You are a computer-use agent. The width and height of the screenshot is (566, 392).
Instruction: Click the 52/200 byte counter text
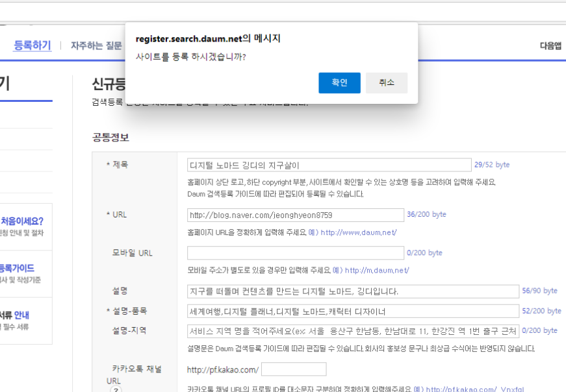[x=541, y=311]
